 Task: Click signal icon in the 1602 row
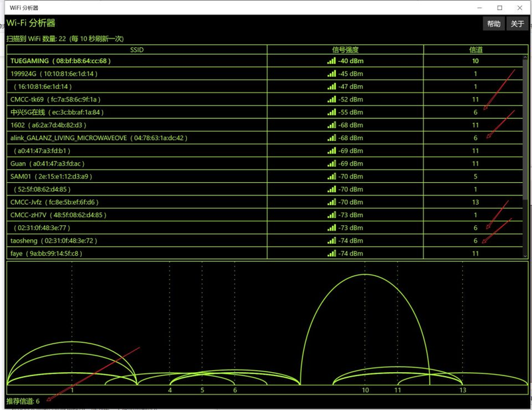(331, 125)
